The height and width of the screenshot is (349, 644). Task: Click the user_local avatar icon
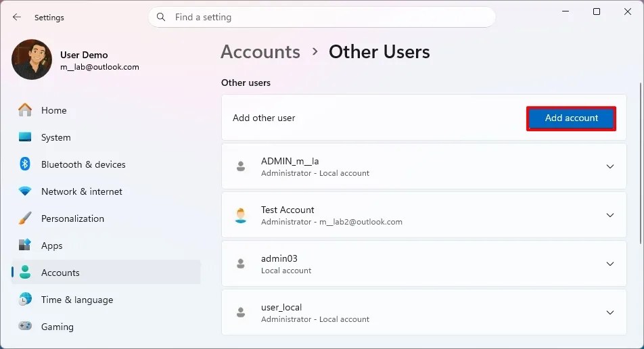coord(241,312)
